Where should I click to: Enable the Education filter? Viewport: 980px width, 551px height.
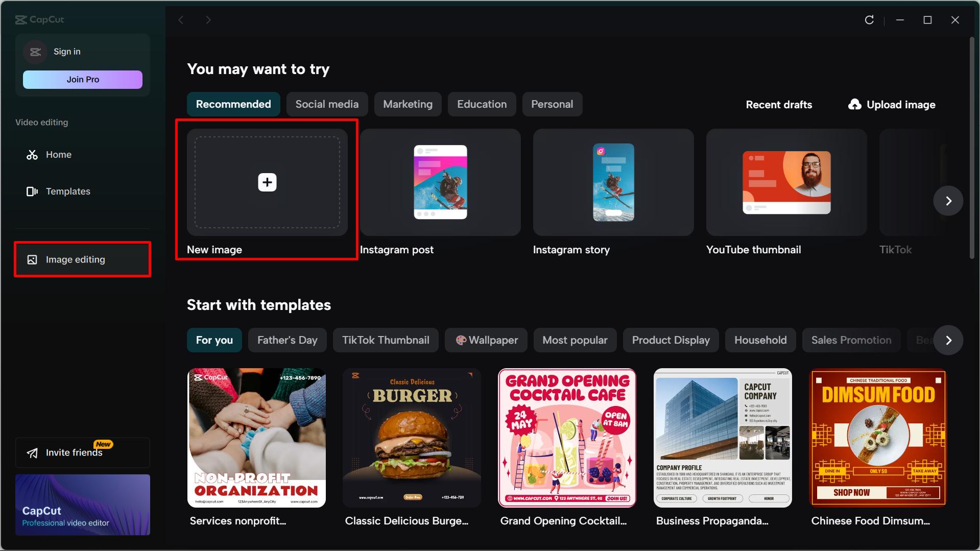(481, 104)
